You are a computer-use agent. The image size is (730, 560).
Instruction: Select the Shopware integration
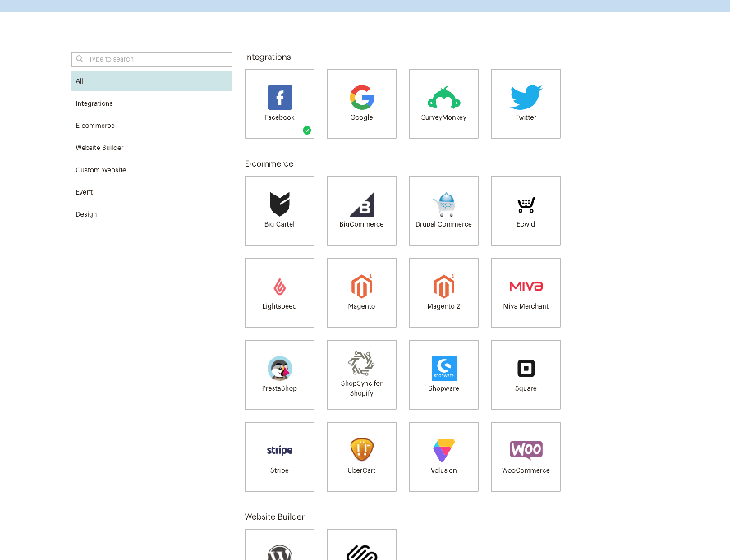click(x=443, y=374)
